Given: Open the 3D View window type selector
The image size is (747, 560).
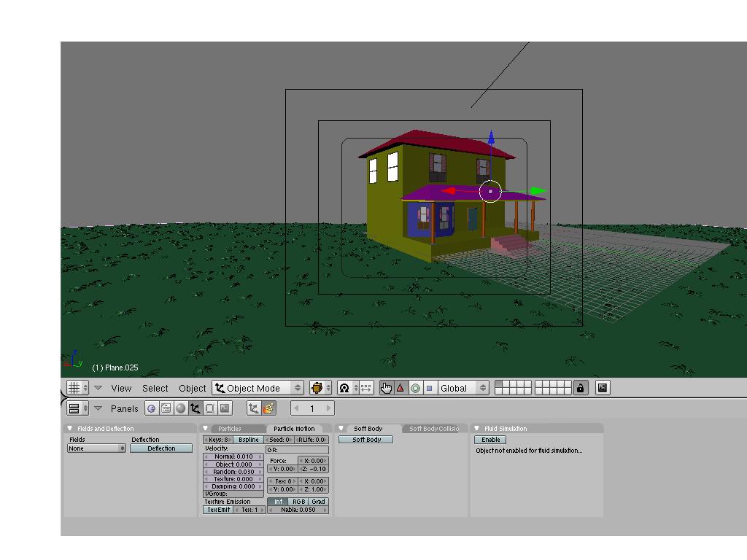Looking at the screenshot, I should pos(77,388).
